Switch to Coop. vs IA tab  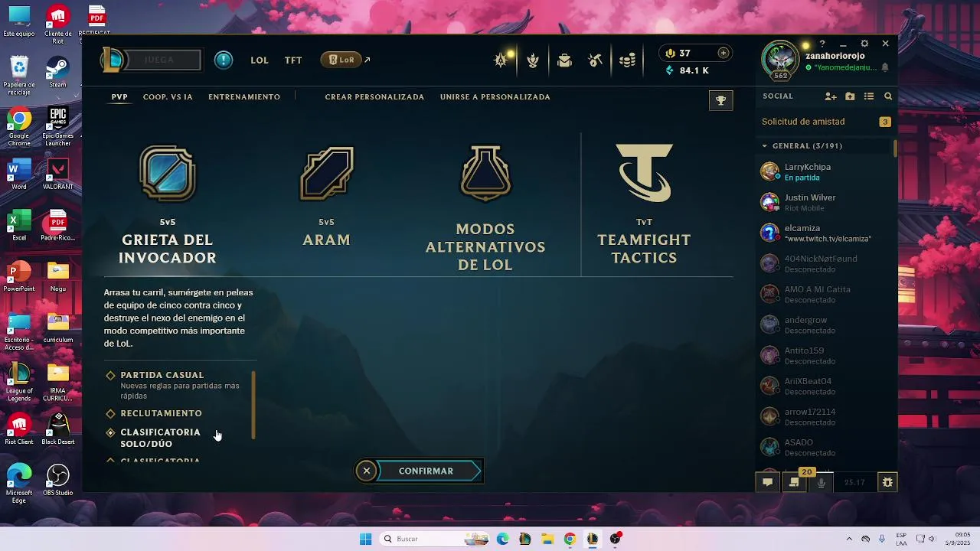(168, 97)
